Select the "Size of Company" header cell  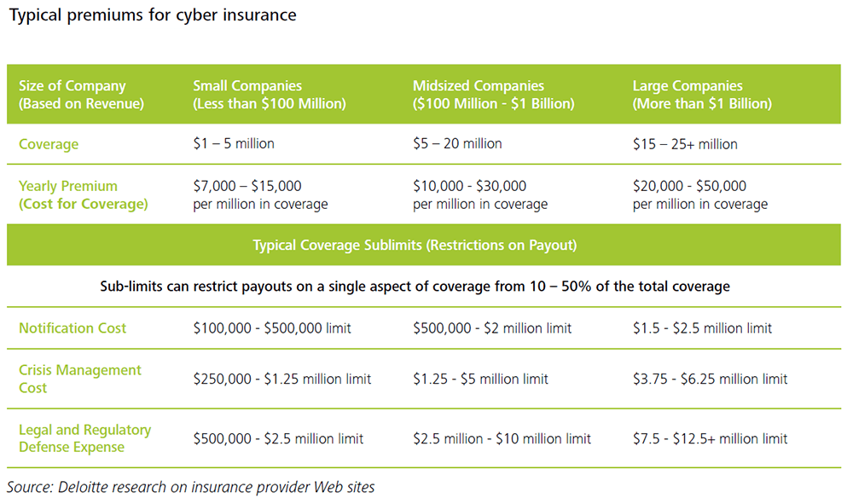click(82, 95)
